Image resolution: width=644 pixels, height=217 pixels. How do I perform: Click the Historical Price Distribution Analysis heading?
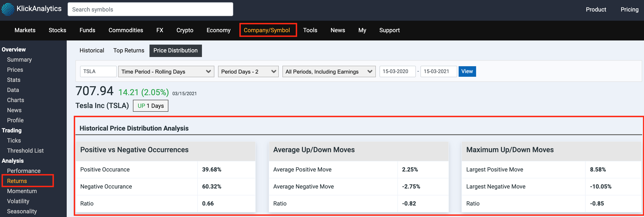click(134, 128)
